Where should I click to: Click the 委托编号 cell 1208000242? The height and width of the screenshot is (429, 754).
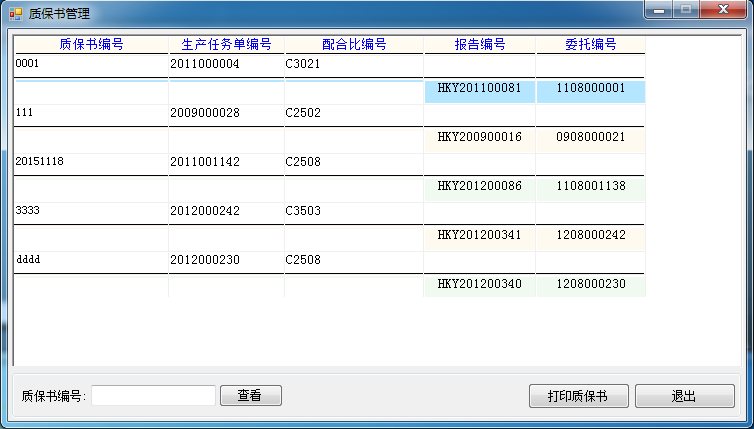pyautogui.click(x=590, y=235)
